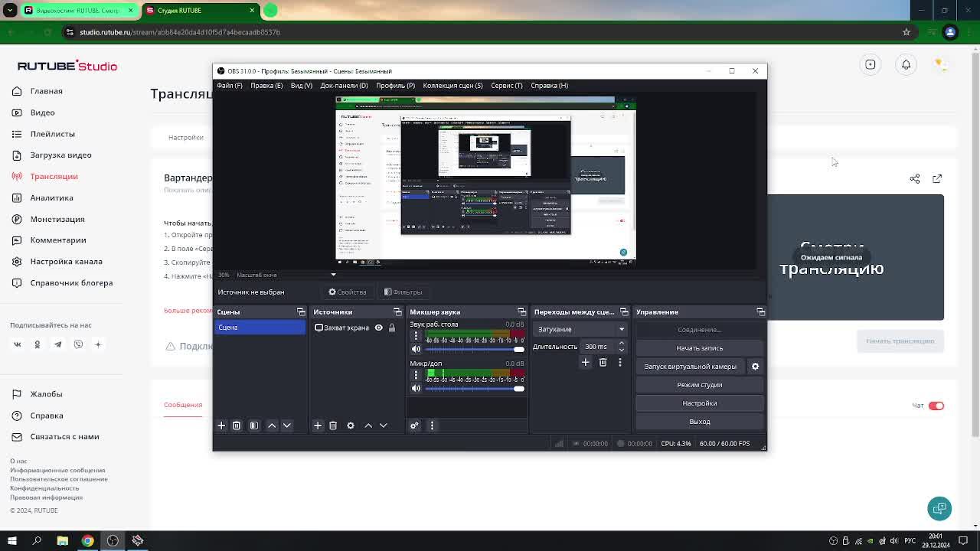Click Режим студии button
Screen dimensions: 980x551
pyautogui.click(x=700, y=385)
